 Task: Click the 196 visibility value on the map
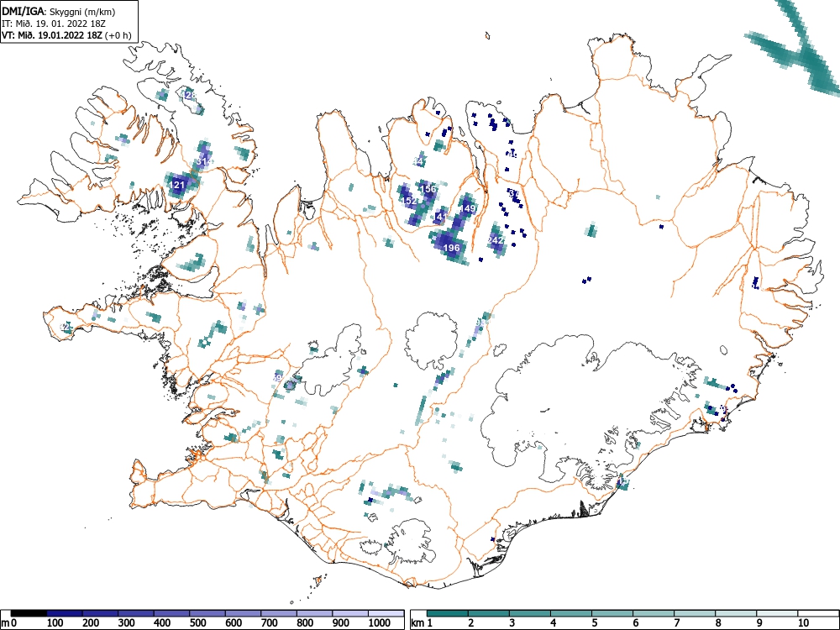(x=452, y=248)
